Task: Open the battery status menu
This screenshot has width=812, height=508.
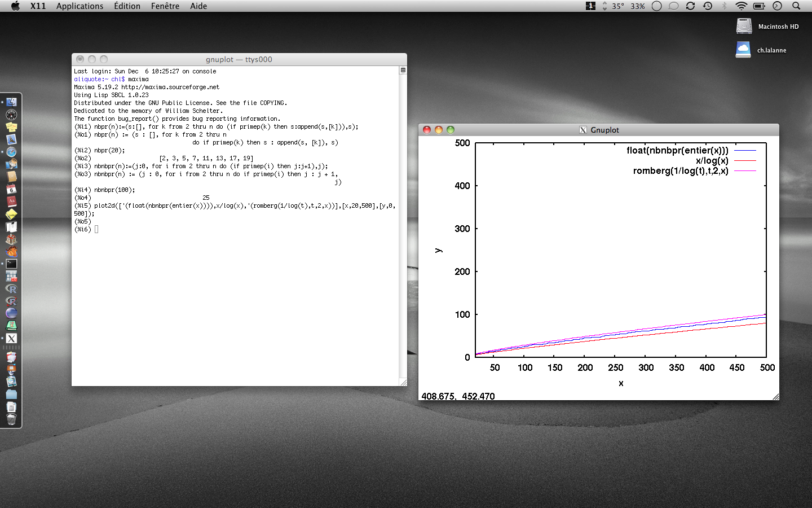Action: (759, 6)
